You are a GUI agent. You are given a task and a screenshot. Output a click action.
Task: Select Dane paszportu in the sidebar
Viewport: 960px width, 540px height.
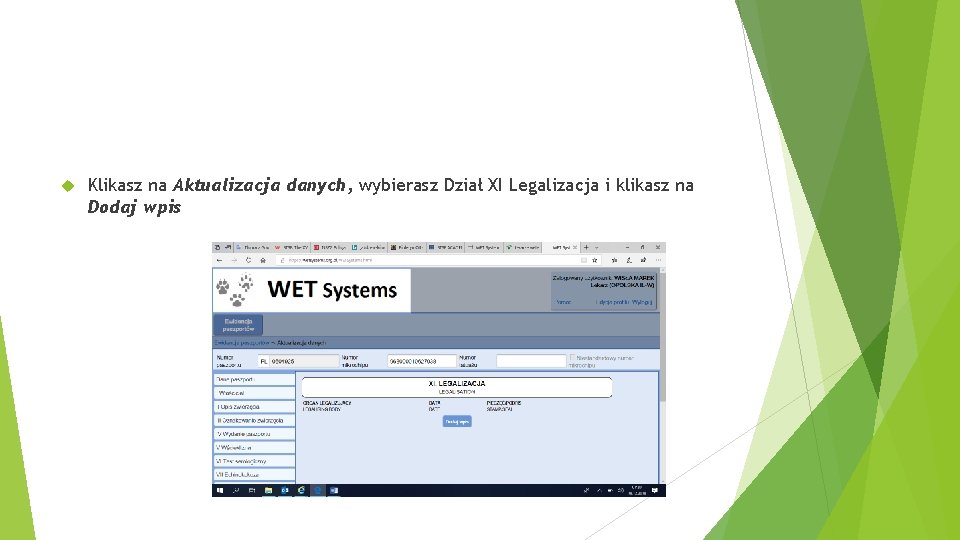[x=254, y=380]
